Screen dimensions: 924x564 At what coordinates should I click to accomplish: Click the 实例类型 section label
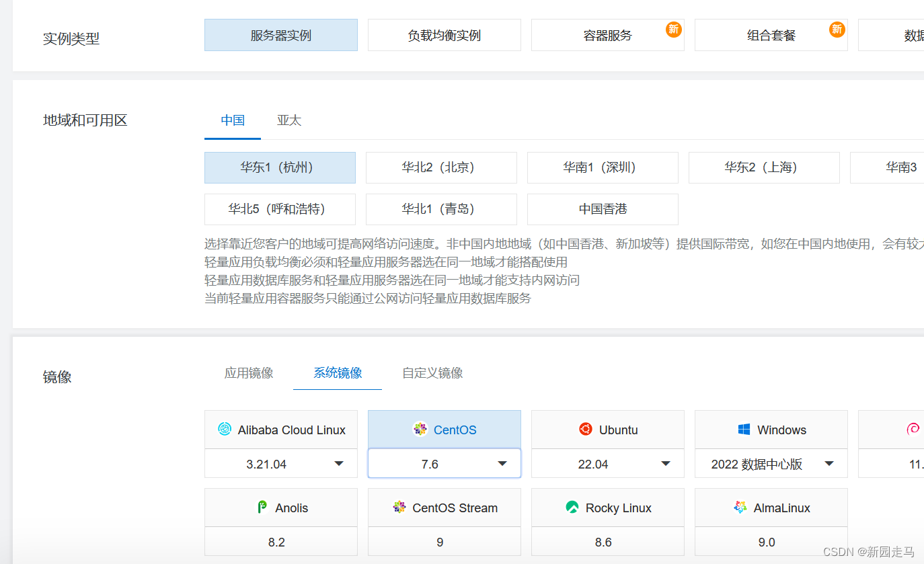point(71,39)
